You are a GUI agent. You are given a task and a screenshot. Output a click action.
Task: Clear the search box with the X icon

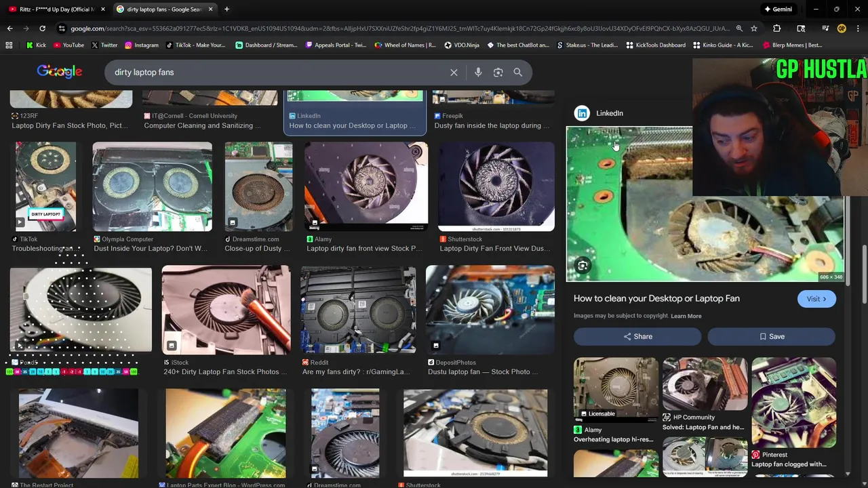click(x=454, y=73)
